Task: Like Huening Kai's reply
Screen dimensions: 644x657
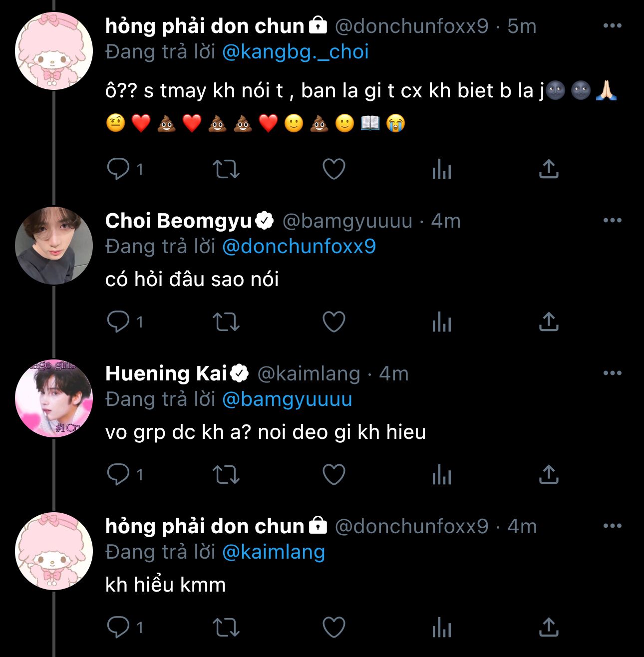Action: click(x=334, y=475)
